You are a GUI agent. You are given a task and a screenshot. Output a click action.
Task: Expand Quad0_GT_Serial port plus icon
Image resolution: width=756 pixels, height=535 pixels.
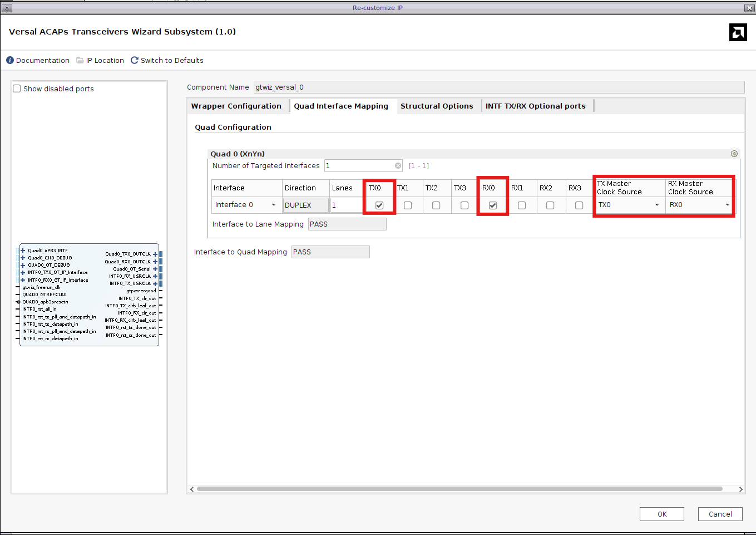tap(155, 269)
